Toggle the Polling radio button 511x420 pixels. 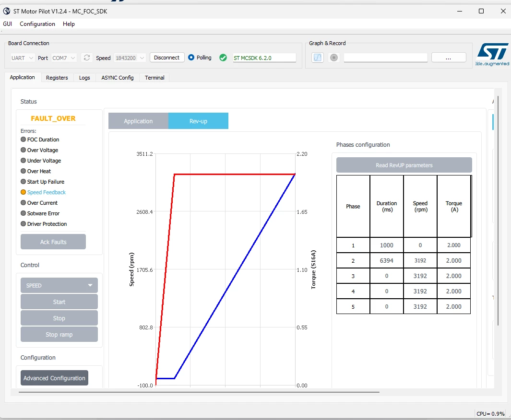[191, 58]
